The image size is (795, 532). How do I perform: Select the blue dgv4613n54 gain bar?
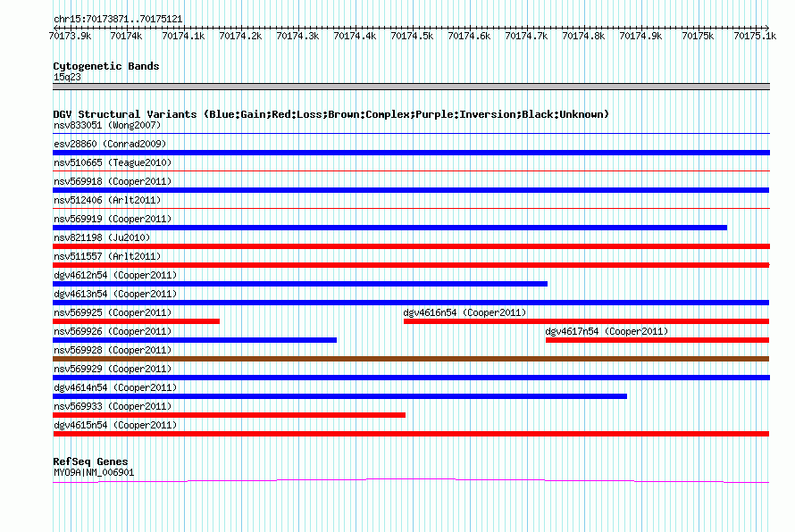411,303
